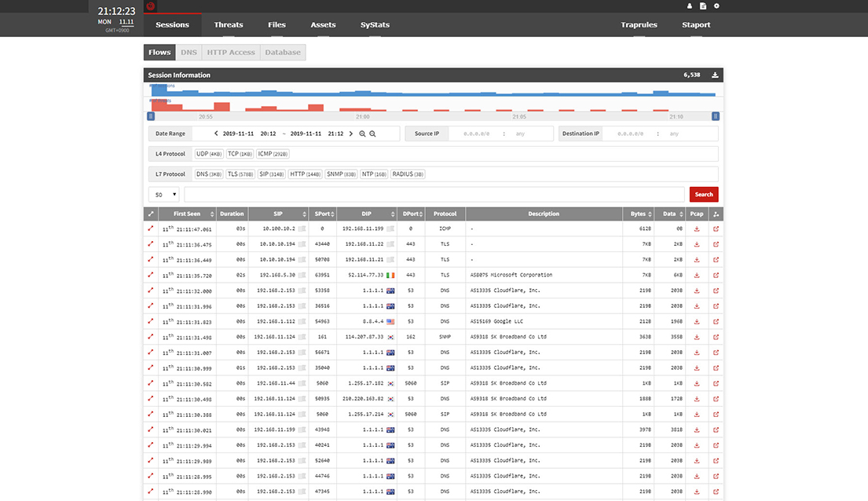
Task: Toggle the NTP L7 protocol filter
Action: point(374,174)
